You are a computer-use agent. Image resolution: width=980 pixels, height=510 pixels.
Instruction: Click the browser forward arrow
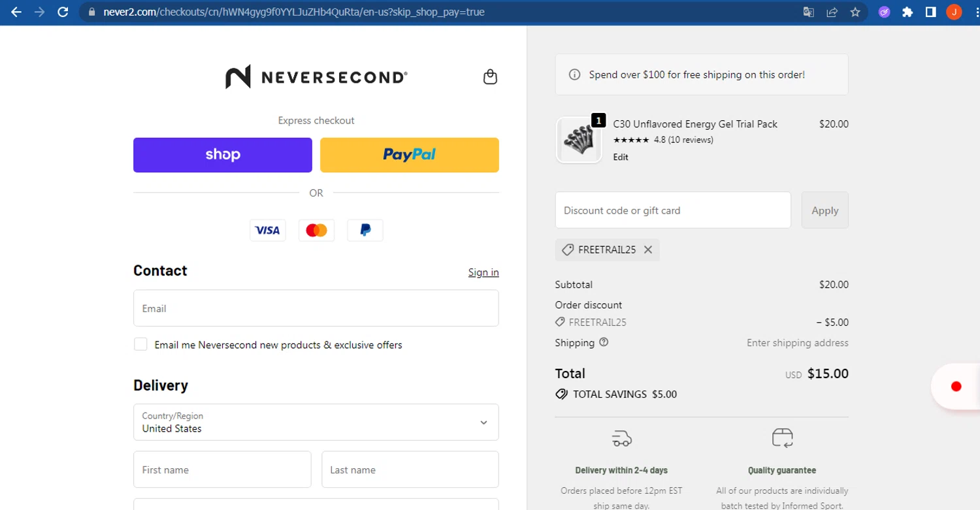(x=40, y=12)
